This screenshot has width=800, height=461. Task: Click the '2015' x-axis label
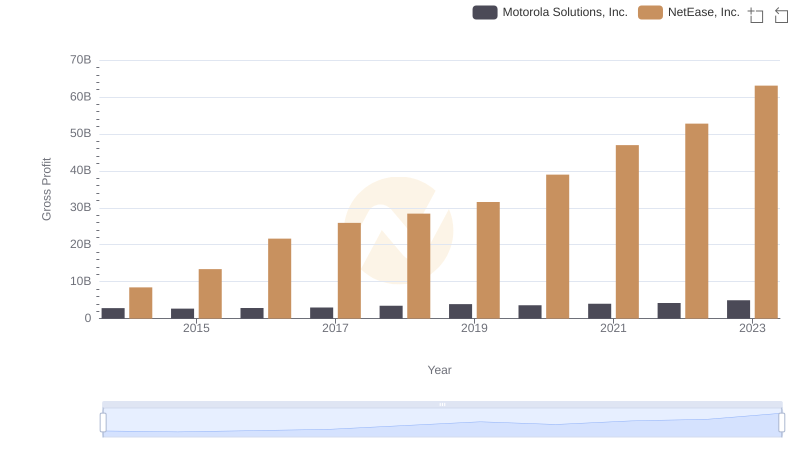tap(196, 328)
